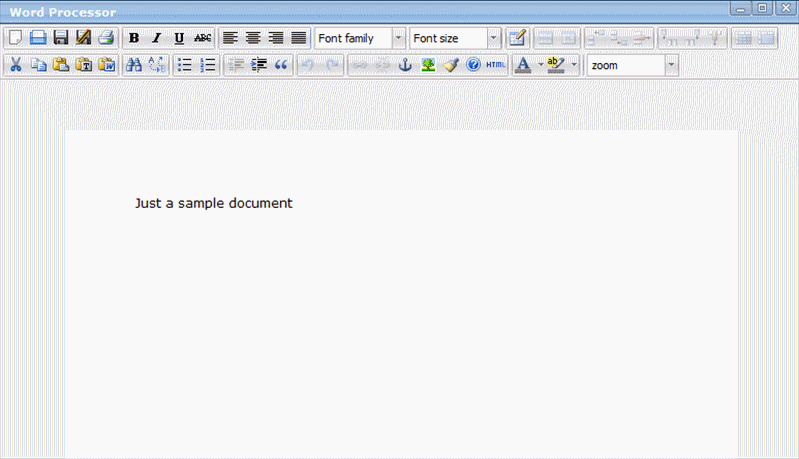Center align the text
799x459 pixels.
click(253, 38)
